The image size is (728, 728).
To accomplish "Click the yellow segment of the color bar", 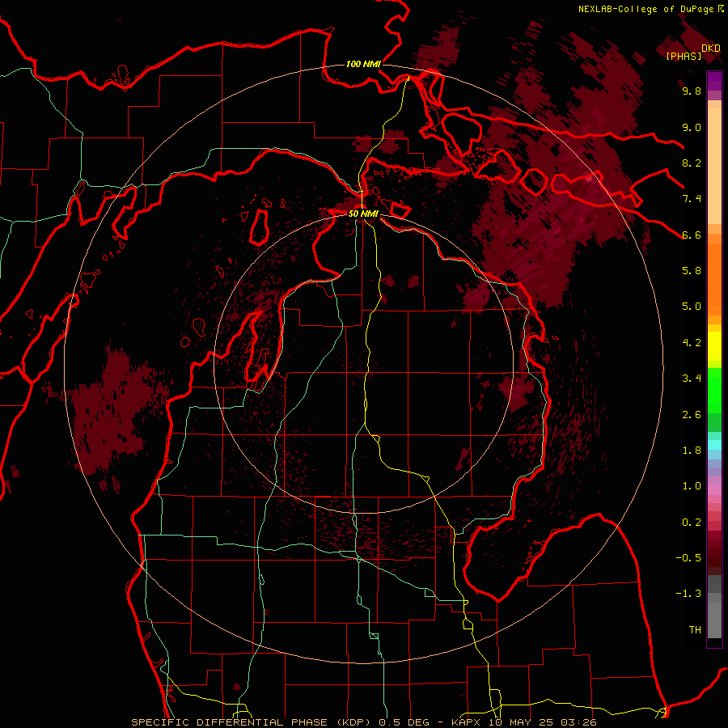I will pyautogui.click(x=714, y=346).
